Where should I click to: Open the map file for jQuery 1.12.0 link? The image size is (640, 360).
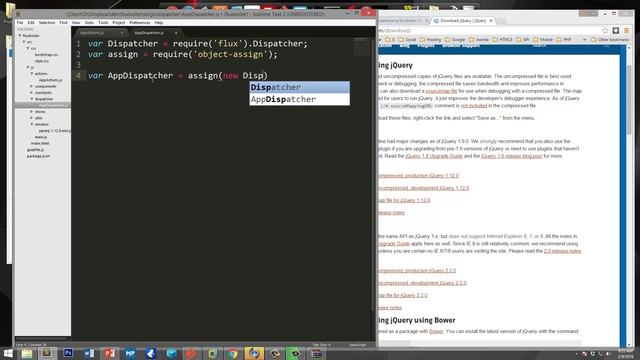(403, 200)
